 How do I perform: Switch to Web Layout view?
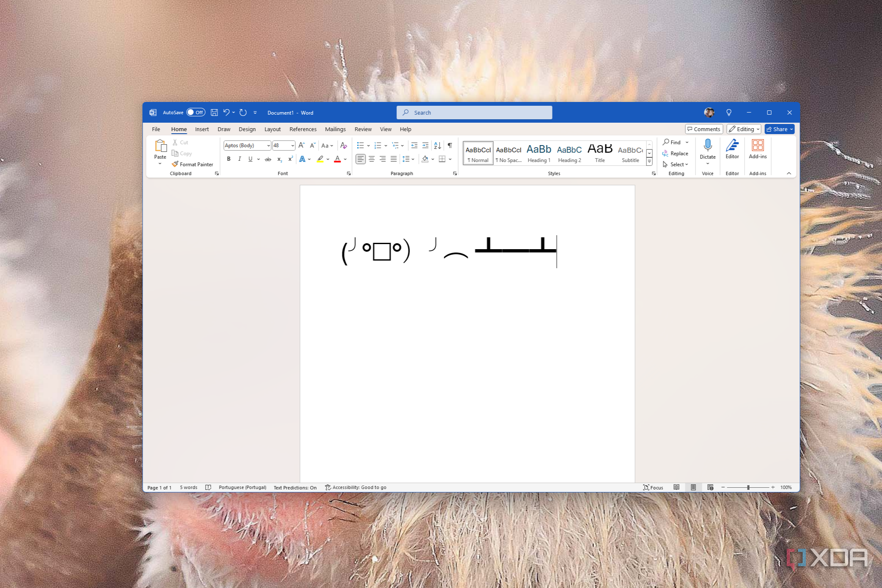point(710,487)
